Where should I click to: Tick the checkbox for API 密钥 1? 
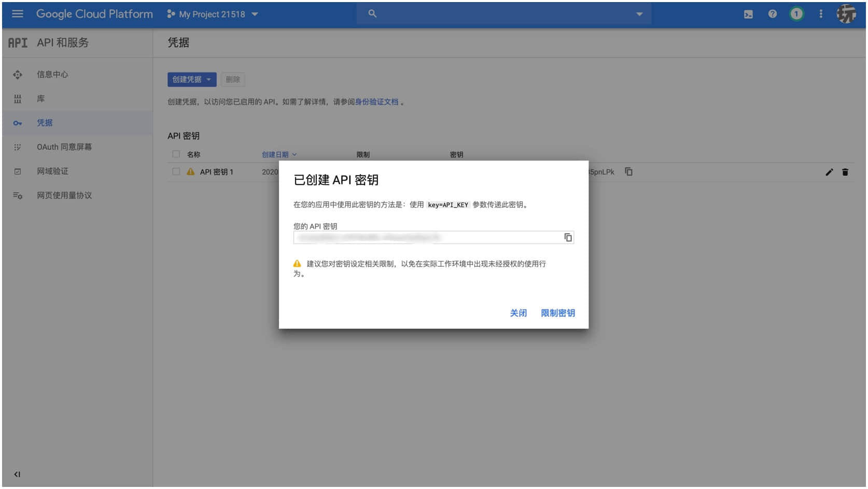pyautogui.click(x=176, y=171)
